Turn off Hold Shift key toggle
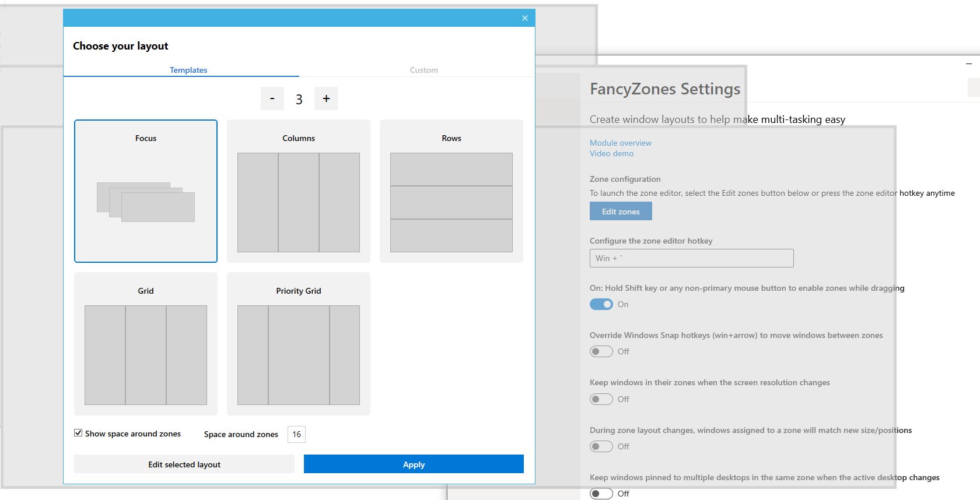This screenshot has height=500, width=980. click(601, 304)
